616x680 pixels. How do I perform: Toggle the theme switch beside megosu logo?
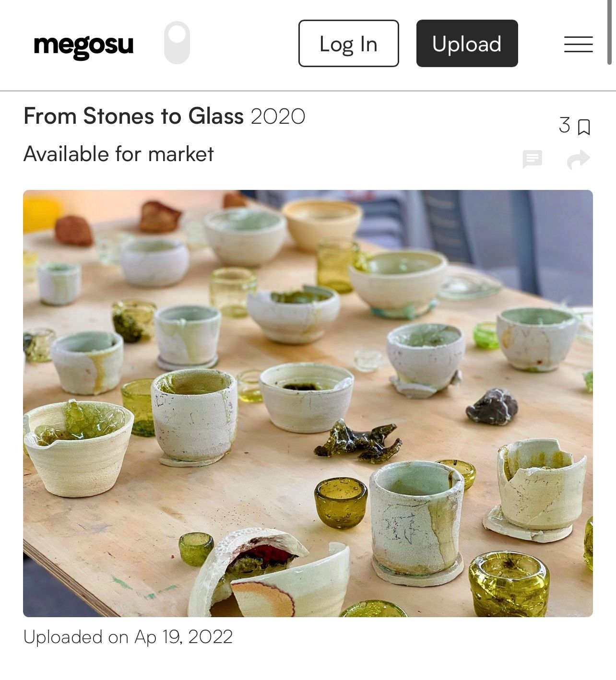[x=177, y=43]
